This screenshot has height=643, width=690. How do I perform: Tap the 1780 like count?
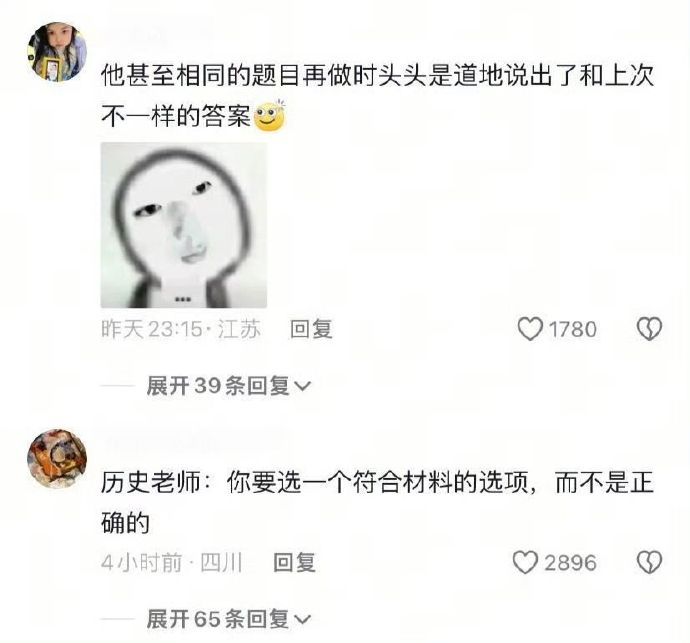(x=573, y=329)
